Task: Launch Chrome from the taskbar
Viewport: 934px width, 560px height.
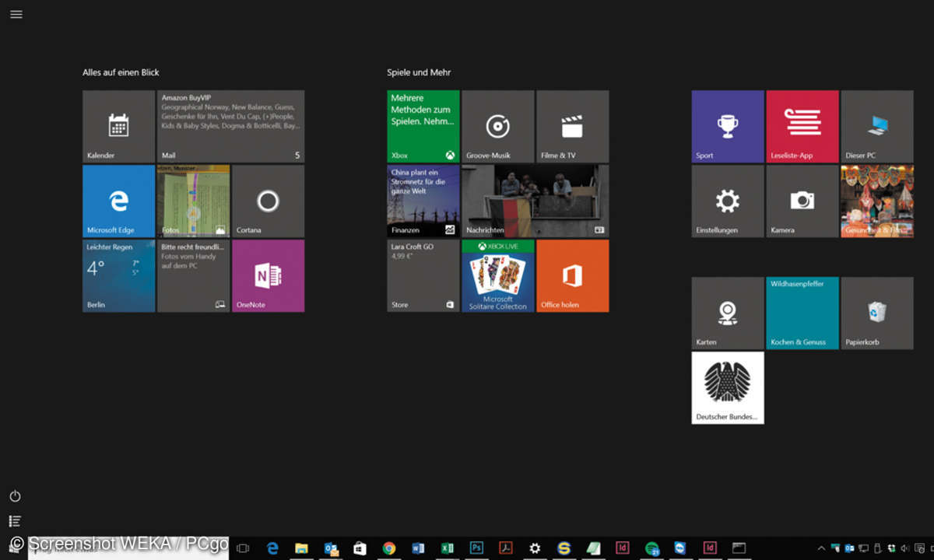Action: pos(389,548)
